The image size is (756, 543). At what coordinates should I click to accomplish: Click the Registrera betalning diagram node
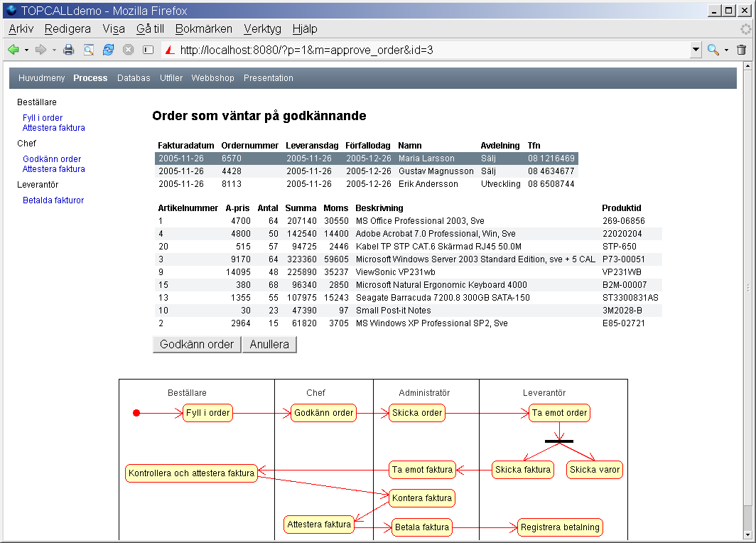pyautogui.click(x=560, y=527)
